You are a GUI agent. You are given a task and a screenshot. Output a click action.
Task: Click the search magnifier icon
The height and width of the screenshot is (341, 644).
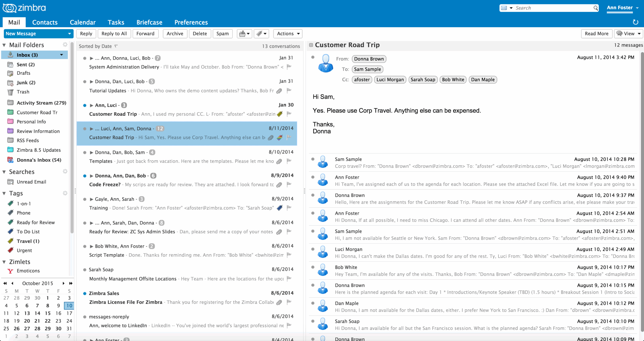pyautogui.click(x=596, y=8)
